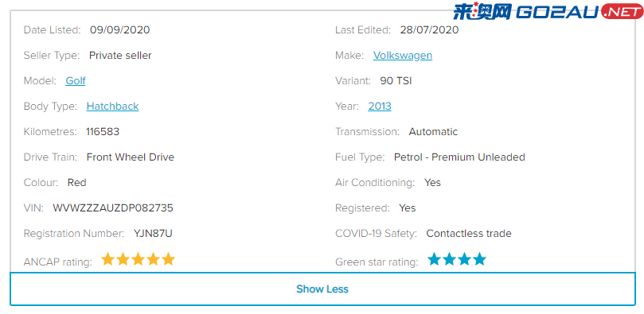Click the GO2AU.NET logo
This screenshot has height=314, width=644.
[x=548, y=11]
